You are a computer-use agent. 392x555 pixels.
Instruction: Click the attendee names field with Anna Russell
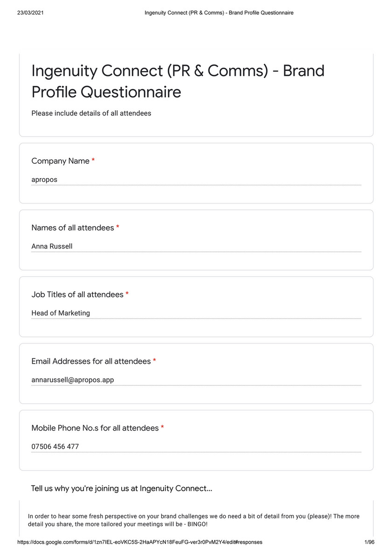tap(196, 246)
